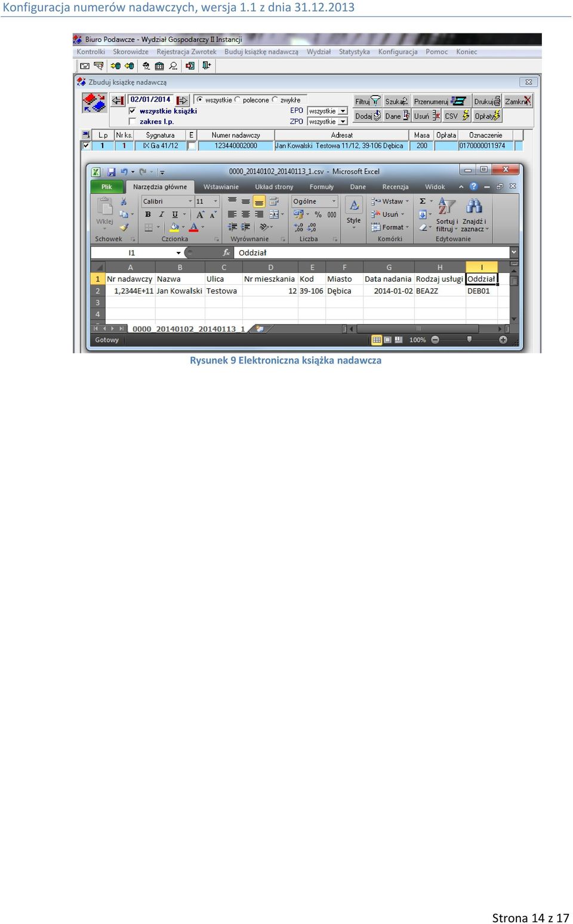Viewport: 573px width, 924px height.
Task: Go to previous date arrow
Action: pos(119,100)
